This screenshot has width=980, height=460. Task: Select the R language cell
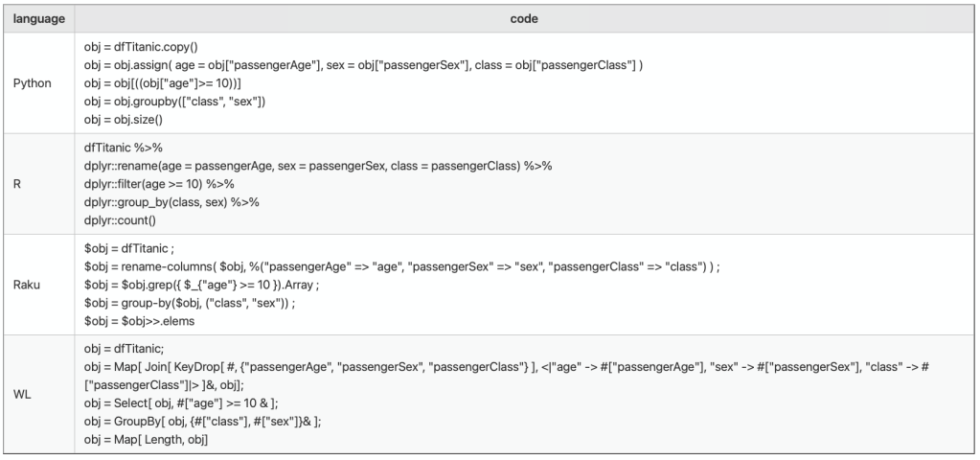17,184
